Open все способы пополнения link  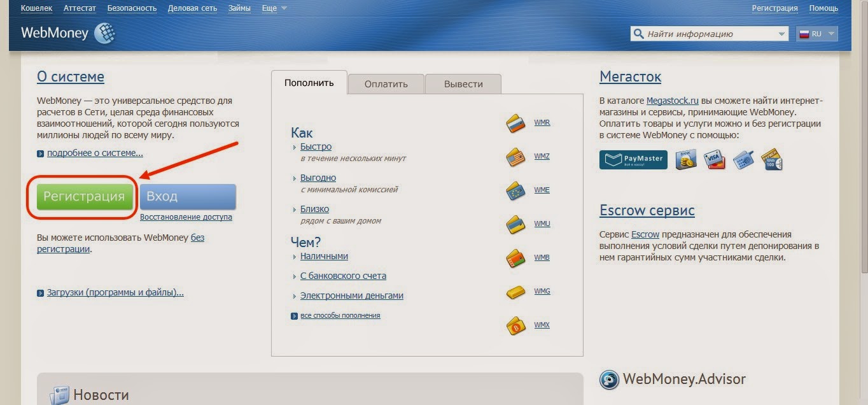click(340, 315)
